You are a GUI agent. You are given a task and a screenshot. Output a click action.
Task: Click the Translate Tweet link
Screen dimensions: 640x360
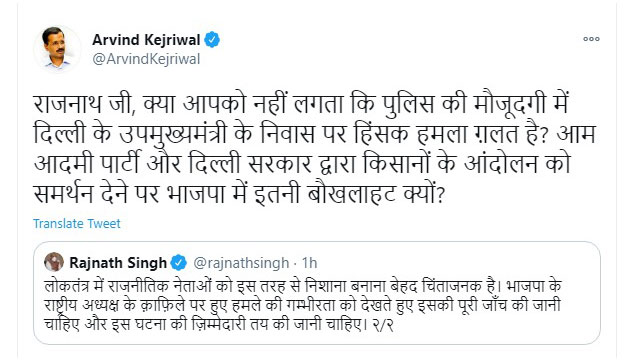pos(77,224)
